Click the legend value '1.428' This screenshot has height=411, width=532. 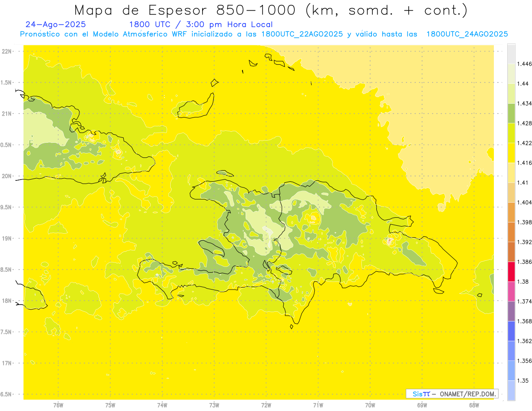(x=524, y=123)
